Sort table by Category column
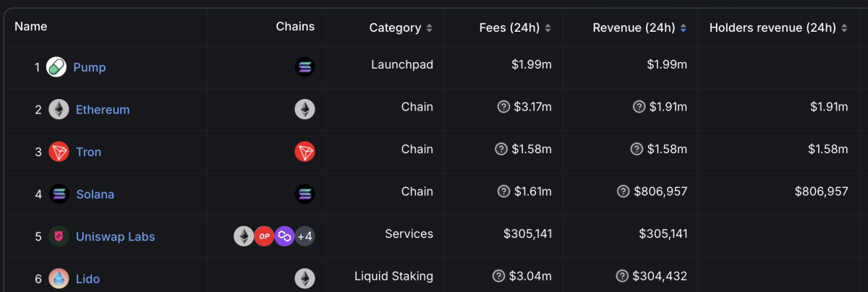The width and height of the screenshot is (868, 292). [401, 28]
